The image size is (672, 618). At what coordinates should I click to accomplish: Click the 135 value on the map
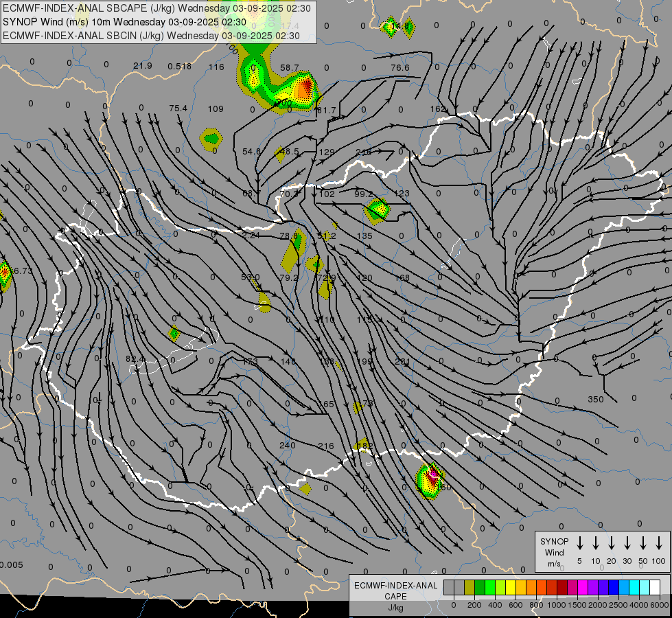(x=364, y=236)
